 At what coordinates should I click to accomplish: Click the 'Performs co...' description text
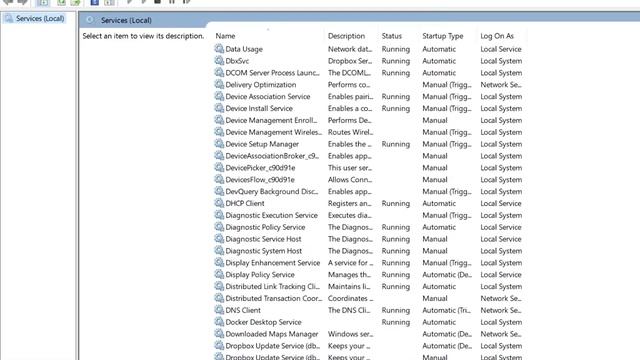[349, 84]
